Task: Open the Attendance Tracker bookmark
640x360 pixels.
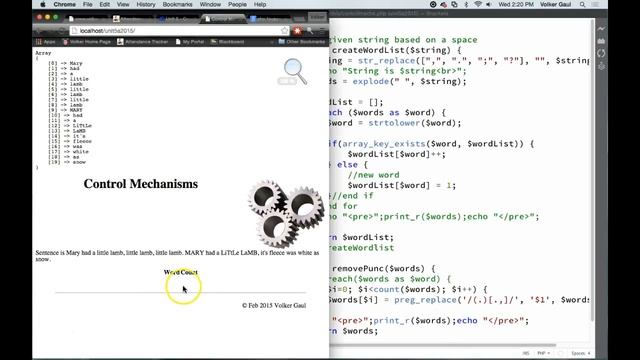Action: click(143, 42)
